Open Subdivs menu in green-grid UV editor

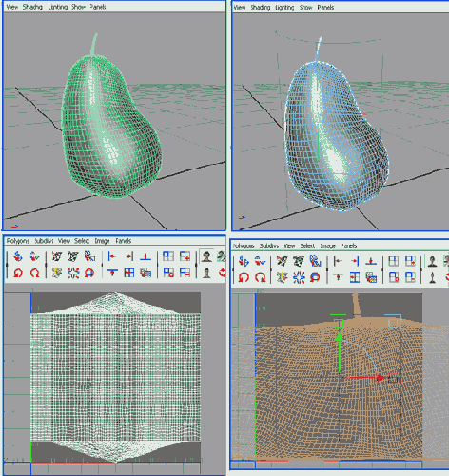click(x=44, y=241)
